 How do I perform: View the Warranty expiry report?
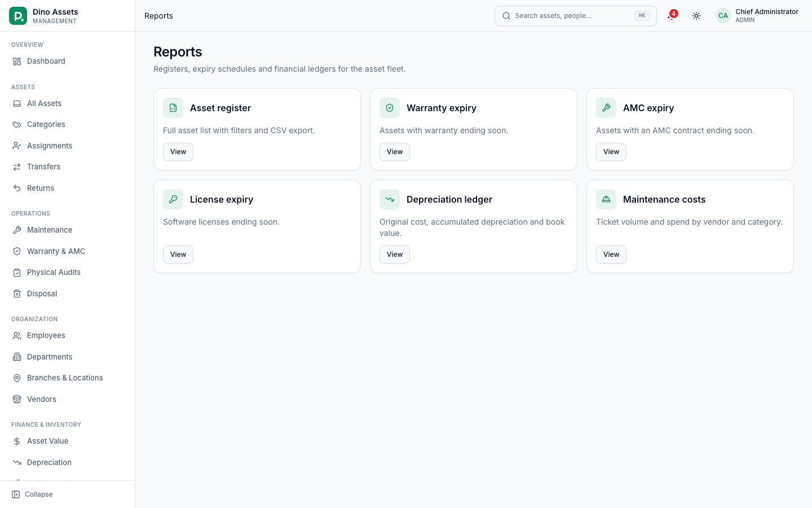pyautogui.click(x=395, y=152)
